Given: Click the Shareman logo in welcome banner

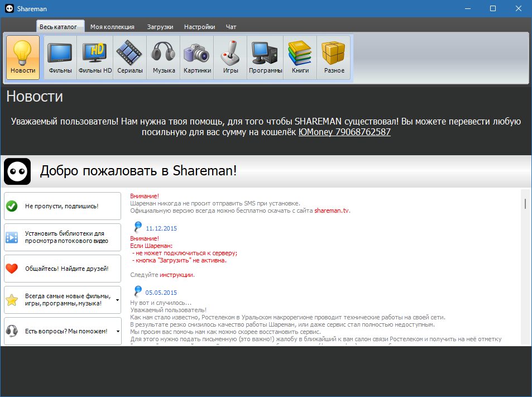Looking at the screenshot, I should 17,171.
